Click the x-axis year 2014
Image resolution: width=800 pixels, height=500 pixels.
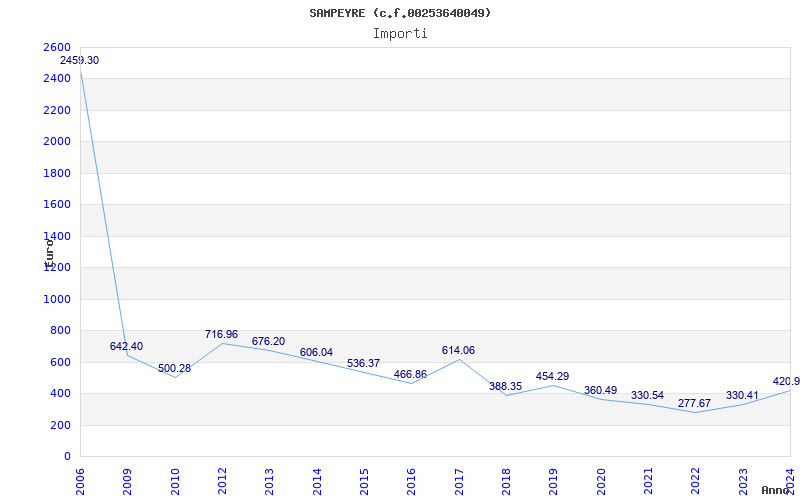point(317,482)
